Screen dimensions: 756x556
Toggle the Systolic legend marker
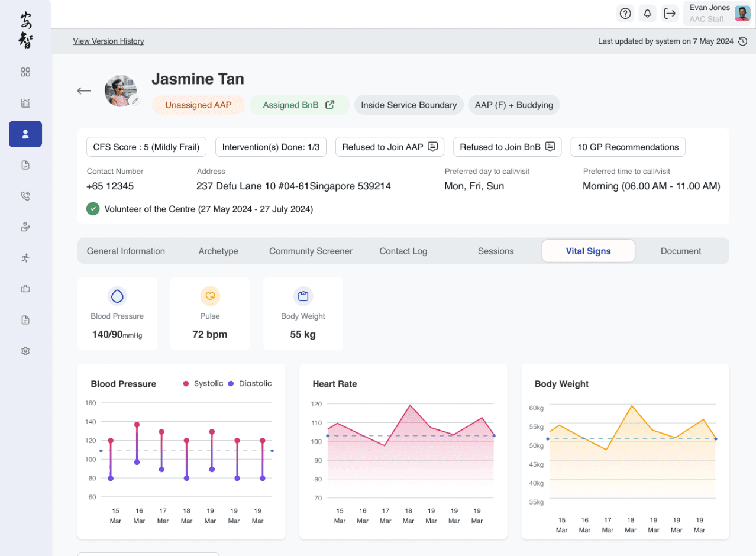coord(186,384)
